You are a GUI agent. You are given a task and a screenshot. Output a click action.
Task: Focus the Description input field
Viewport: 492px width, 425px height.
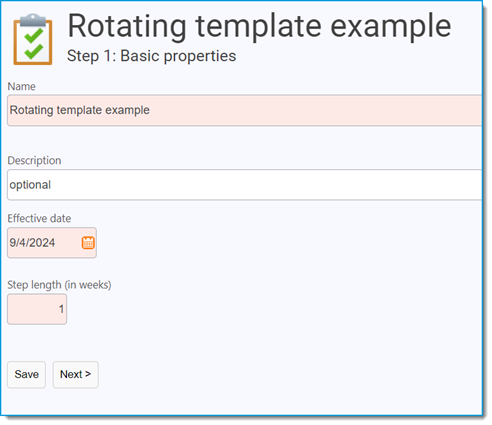click(245, 185)
